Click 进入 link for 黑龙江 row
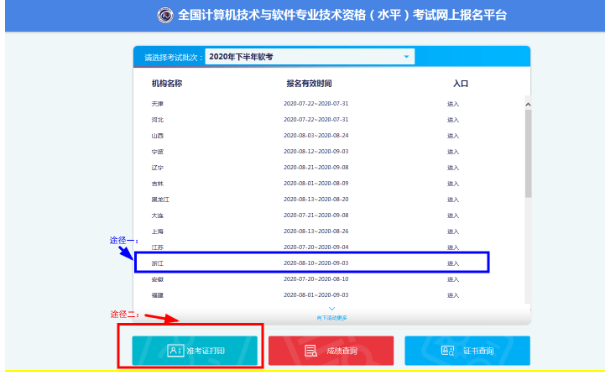Image resolution: width=610 pixels, height=372 pixels. click(453, 200)
